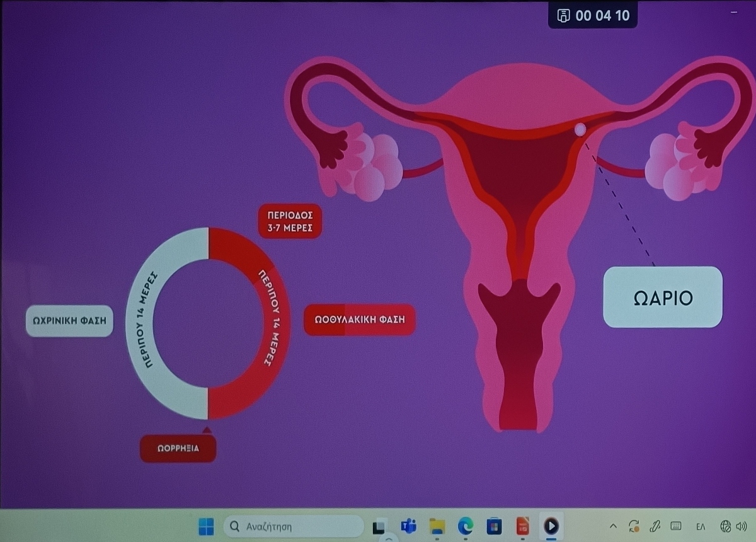
Task: Click the ΩΟΡΡΗΞΙΑ label under the cycle ring
Action: click(178, 449)
